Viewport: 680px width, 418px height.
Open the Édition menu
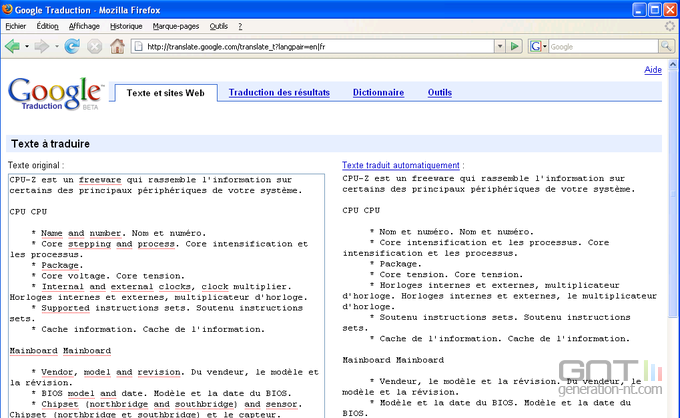pos(47,26)
